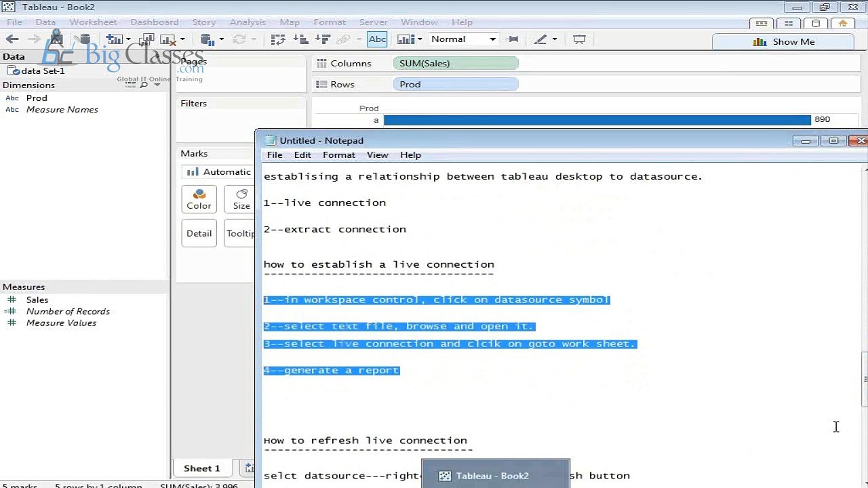868x488 pixels.
Task: Click the Tableau back (undo) arrow
Action: tap(12, 39)
